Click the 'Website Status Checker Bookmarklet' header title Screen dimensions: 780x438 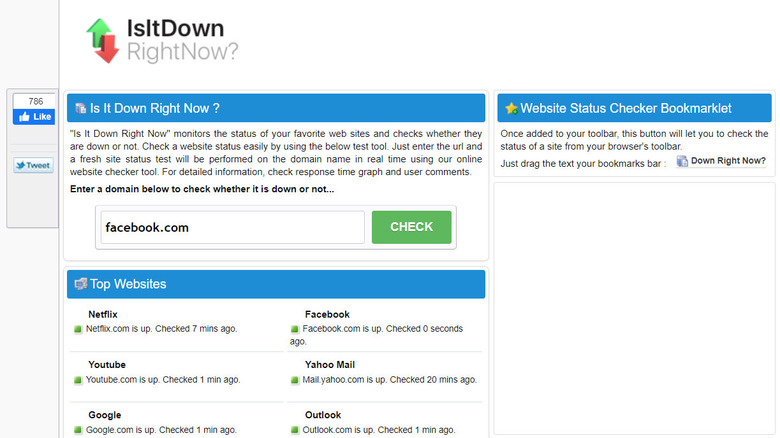626,109
